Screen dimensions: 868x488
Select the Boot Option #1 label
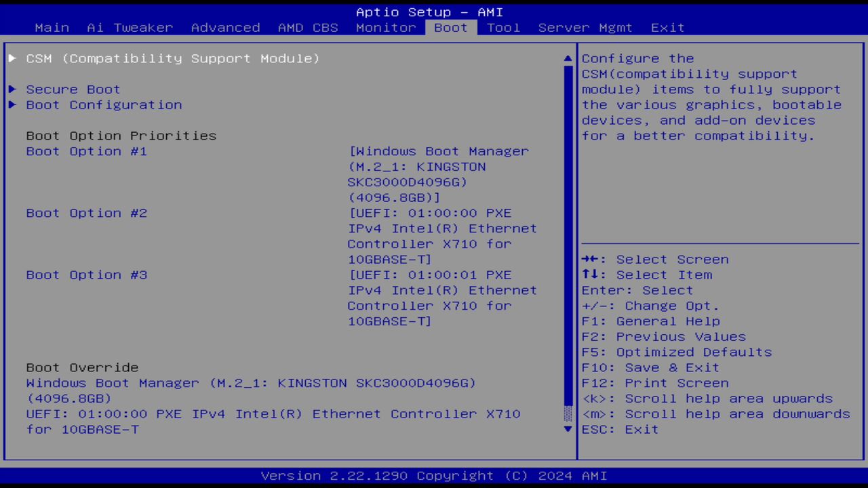coord(87,151)
